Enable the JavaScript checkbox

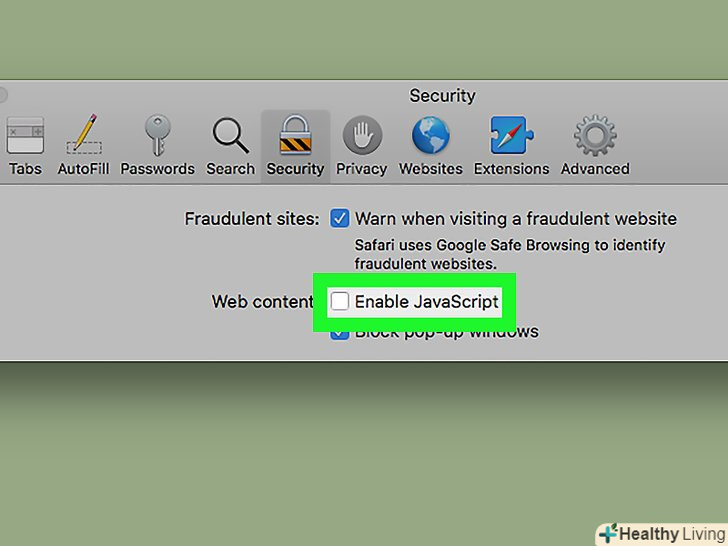[x=339, y=301]
